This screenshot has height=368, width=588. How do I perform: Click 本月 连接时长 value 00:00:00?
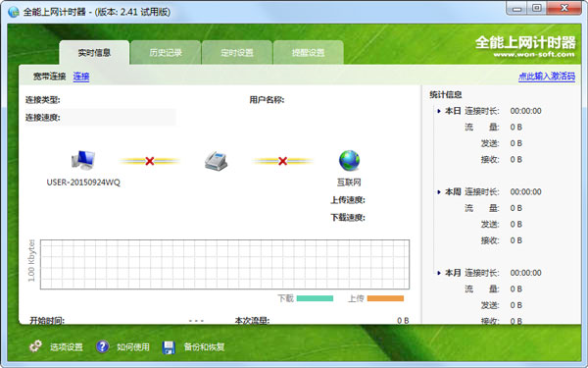click(x=525, y=273)
